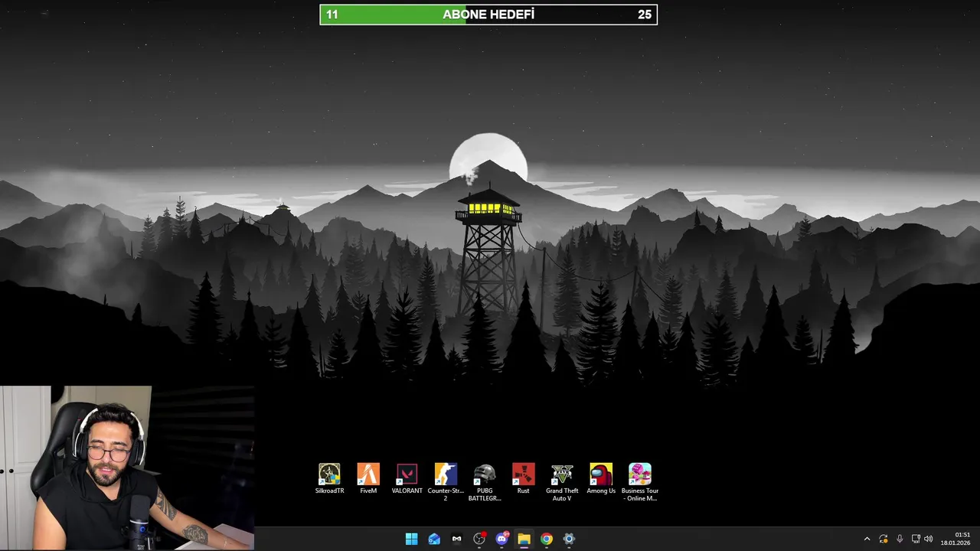The width and height of the screenshot is (980, 551).
Task: Launch the FiveM desktop icon
Action: pos(368,479)
